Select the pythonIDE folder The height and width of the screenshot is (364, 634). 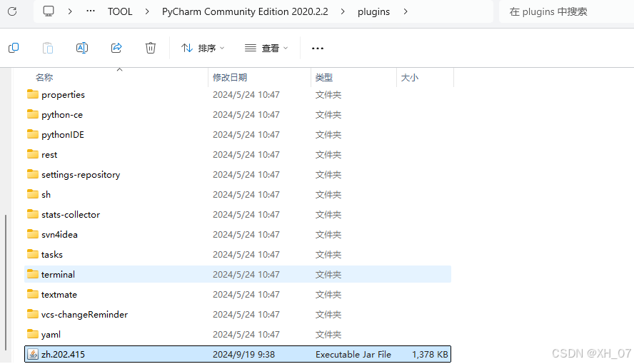click(x=238, y=134)
